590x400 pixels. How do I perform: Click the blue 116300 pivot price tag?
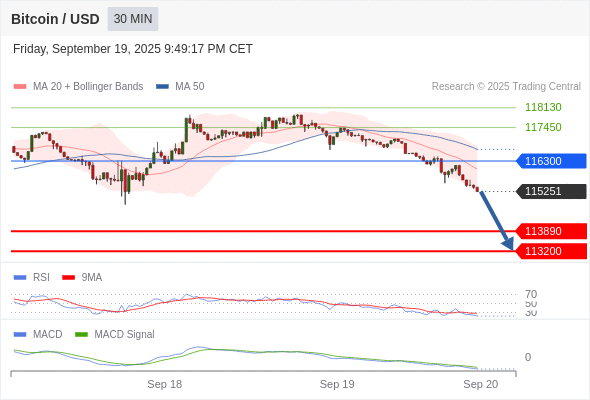click(x=551, y=161)
